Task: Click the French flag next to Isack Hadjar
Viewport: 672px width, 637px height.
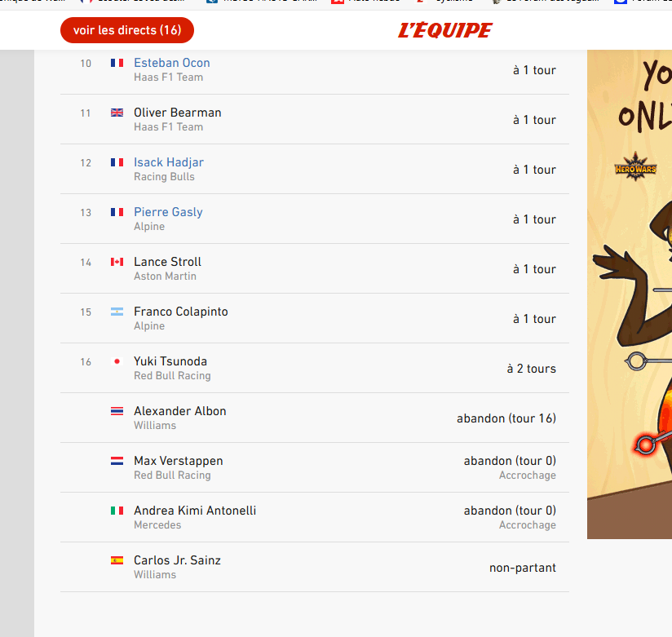Action: click(x=117, y=162)
